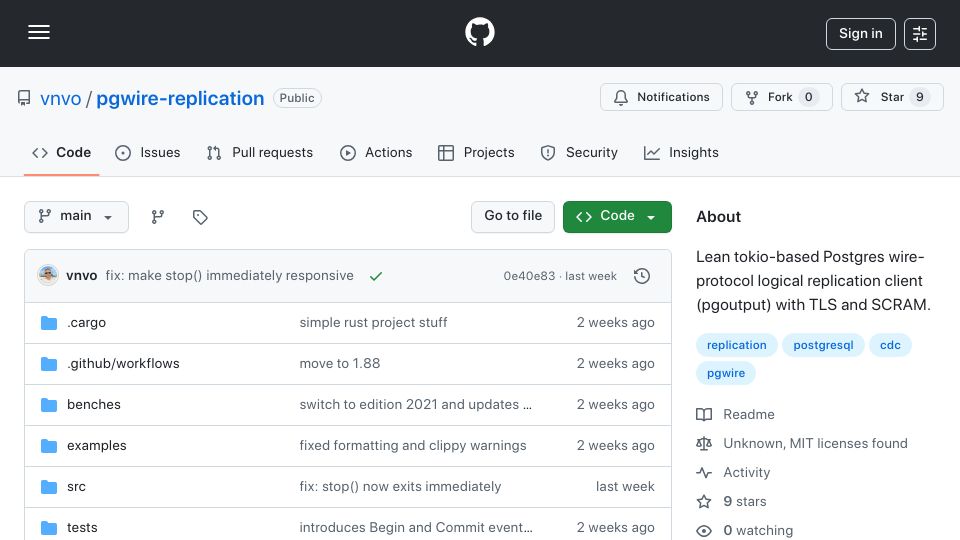Open the tests folder

coord(82,528)
